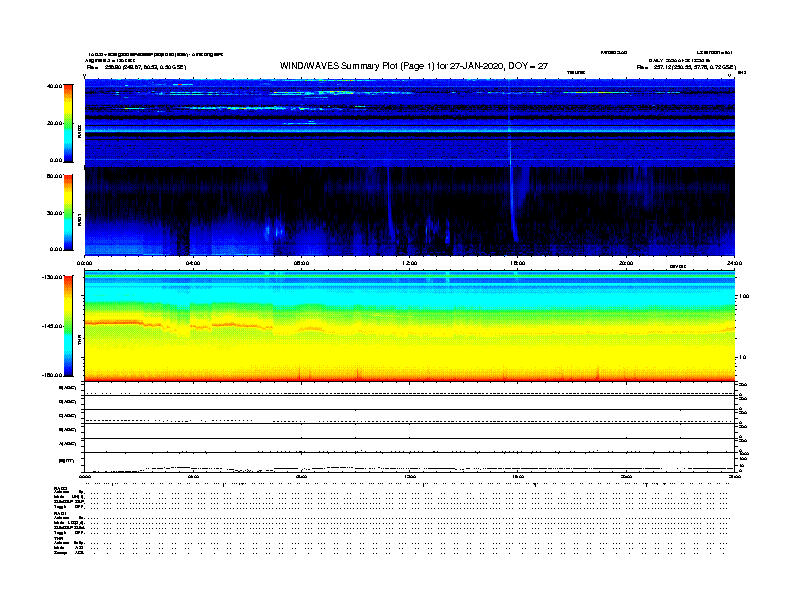Click the 24:00 label below RAD1 spectrogram
Image resolution: width=792 pixels, height=612 pixels.
point(734,263)
